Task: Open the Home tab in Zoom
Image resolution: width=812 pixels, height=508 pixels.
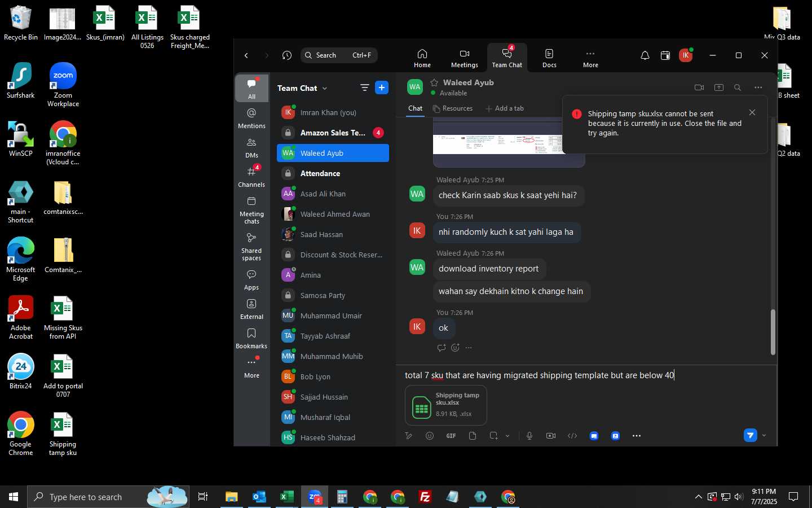Action: pyautogui.click(x=422, y=58)
